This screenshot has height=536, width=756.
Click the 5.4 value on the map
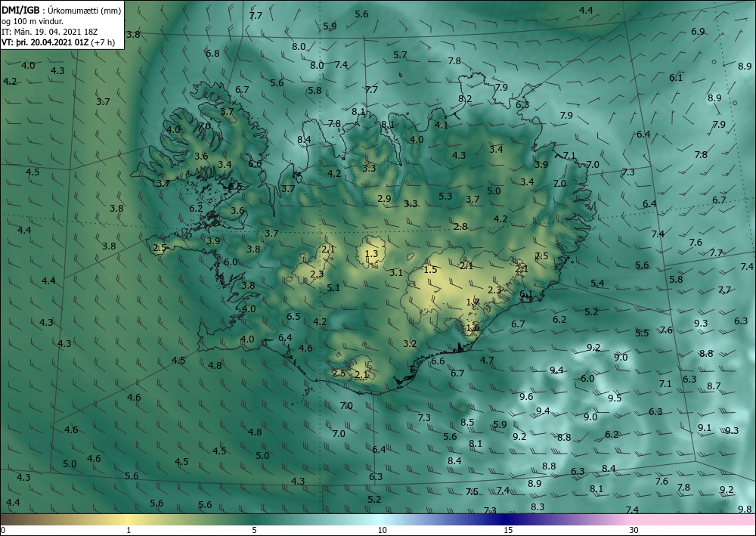coord(597,283)
